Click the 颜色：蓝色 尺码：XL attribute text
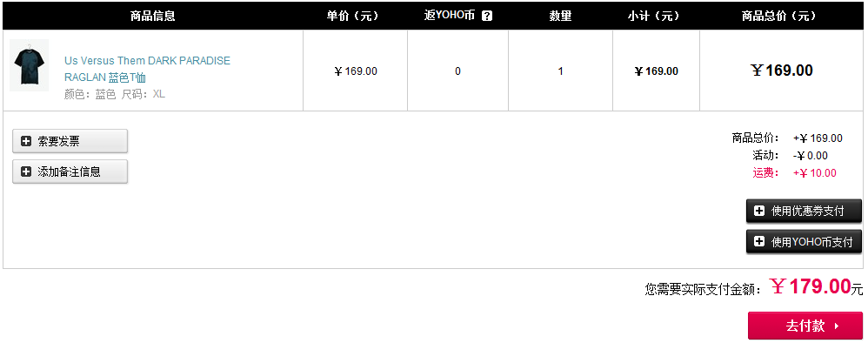Image resolution: width=868 pixels, height=343 pixels. [115, 94]
